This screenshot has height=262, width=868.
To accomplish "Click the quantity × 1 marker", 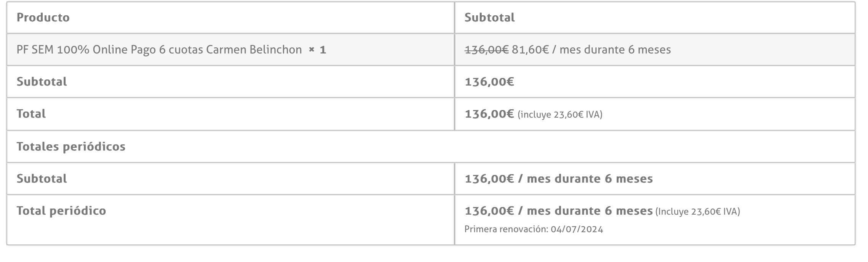I will [317, 50].
